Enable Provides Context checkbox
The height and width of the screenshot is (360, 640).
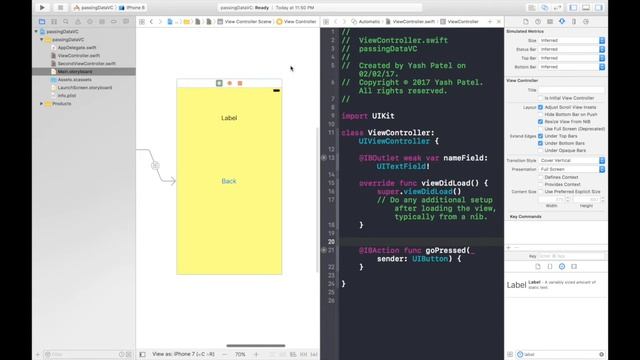pyautogui.click(x=540, y=184)
